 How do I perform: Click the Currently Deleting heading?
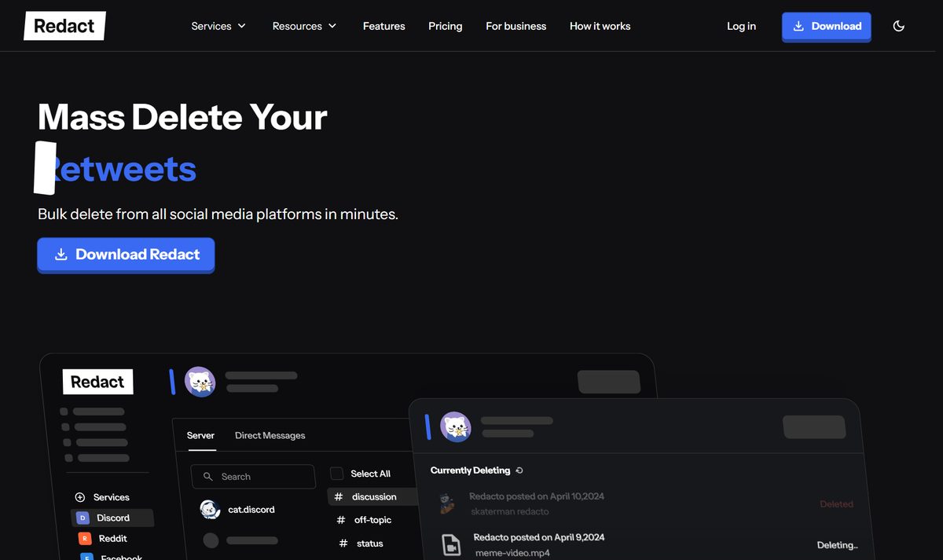[470, 470]
